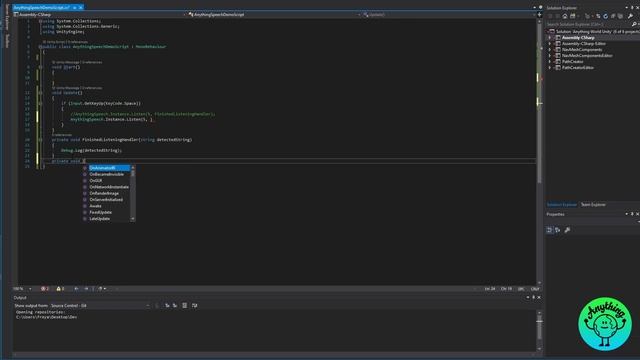Viewport: 640px width, 360px height.
Task: Open the member dropdown showing Update()
Action: pyautogui.click(x=449, y=15)
